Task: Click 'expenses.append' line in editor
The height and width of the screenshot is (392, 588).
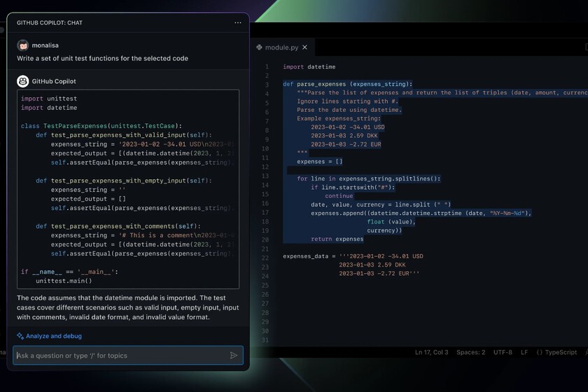Action: [421, 213]
